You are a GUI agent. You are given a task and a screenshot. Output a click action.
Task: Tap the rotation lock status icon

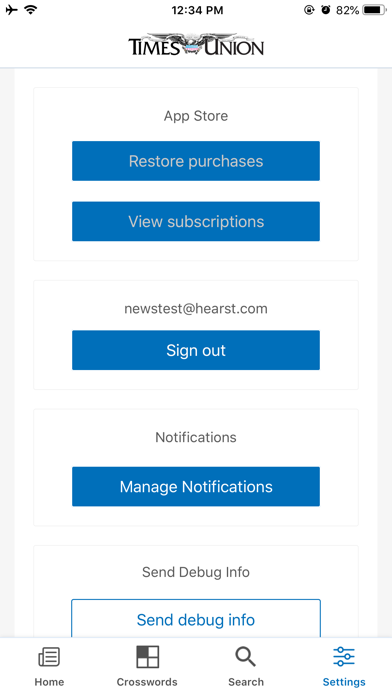309,10
